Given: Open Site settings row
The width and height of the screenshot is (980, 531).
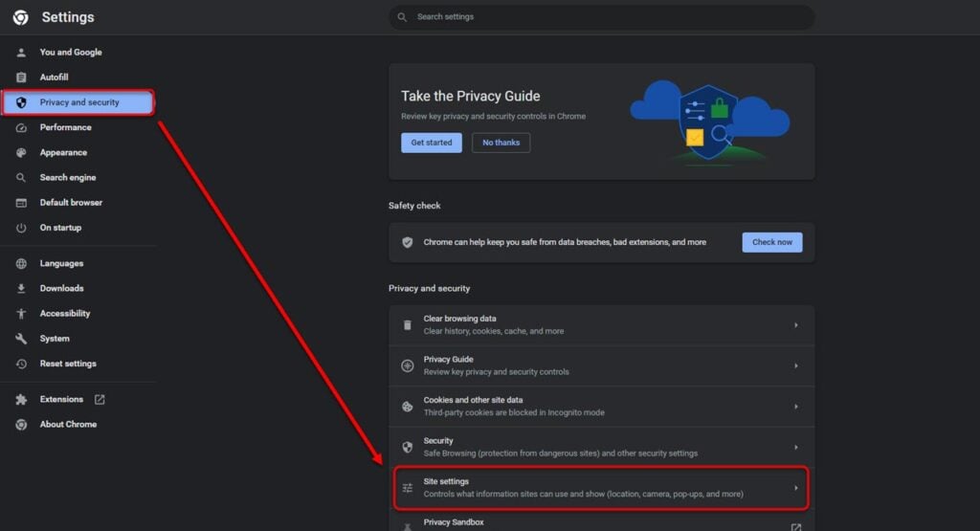Looking at the screenshot, I should point(602,488).
